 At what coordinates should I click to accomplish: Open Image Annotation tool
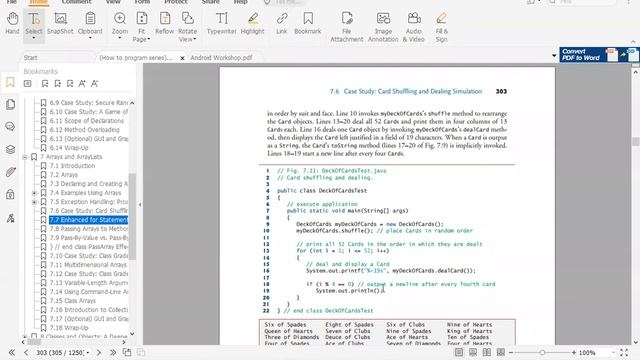tap(383, 27)
